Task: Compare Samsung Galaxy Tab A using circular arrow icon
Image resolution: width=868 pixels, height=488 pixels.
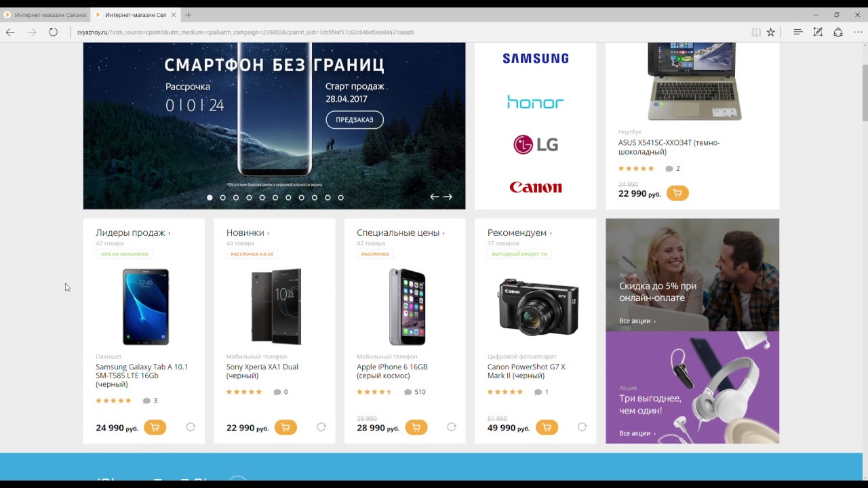Action: click(x=191, y=427)
